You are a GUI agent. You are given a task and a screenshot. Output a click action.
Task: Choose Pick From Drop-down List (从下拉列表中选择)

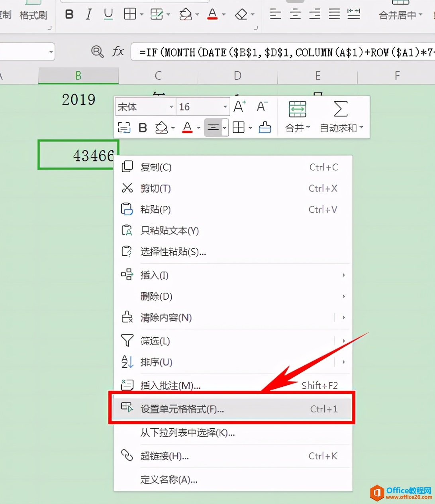[233, 432]
